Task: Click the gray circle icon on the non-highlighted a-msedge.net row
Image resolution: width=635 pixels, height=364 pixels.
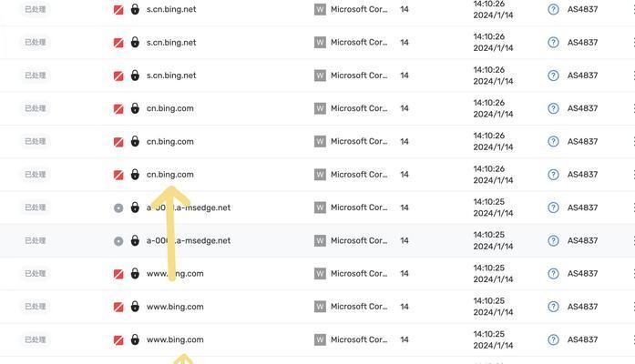Action: pyautogui.click(x=118, y=207)
